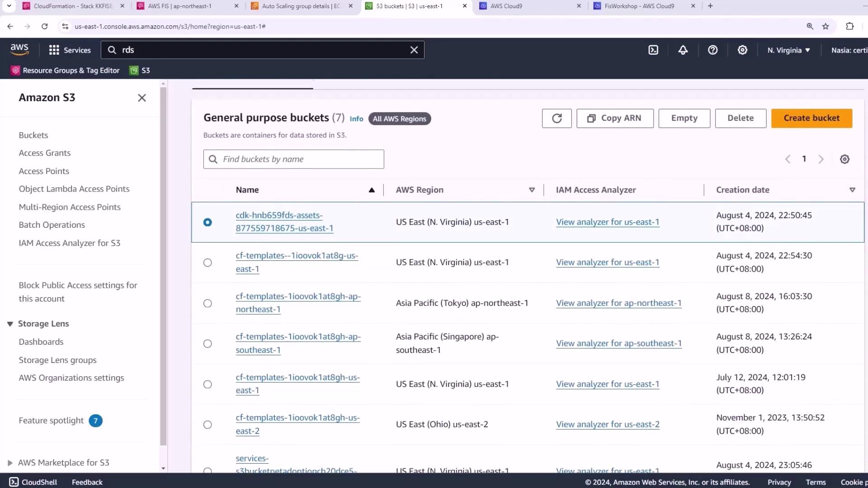Open the N. Virginia region dropdown

coord(788,50)
